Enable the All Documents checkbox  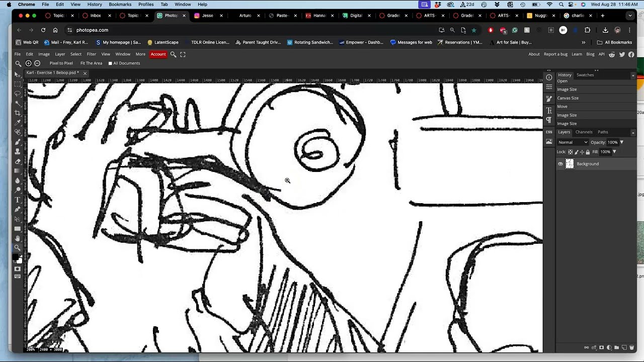tap(110, 63)
